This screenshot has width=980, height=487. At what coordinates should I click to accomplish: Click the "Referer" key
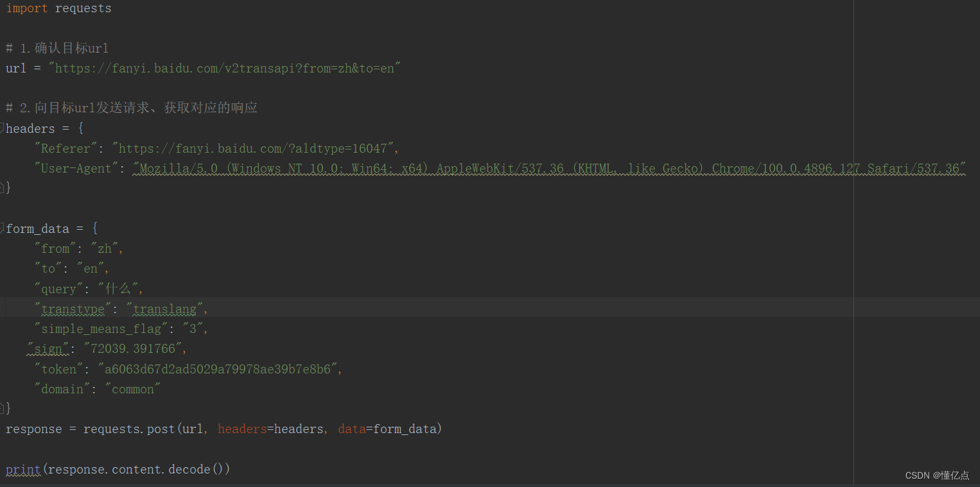pyautogui.click(x=66, y=148)
